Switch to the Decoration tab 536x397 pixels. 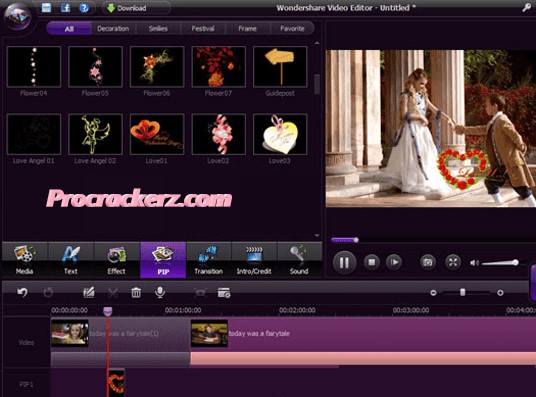point(113,28)
